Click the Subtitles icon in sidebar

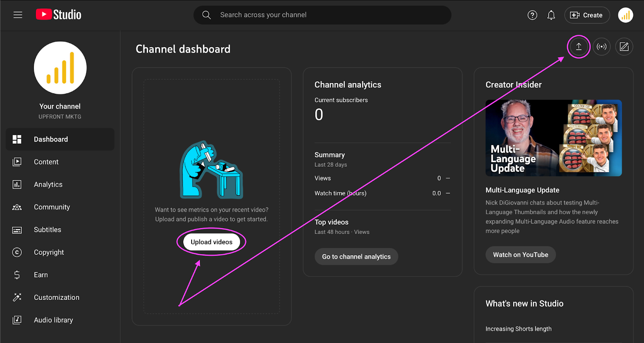(17, 230)
